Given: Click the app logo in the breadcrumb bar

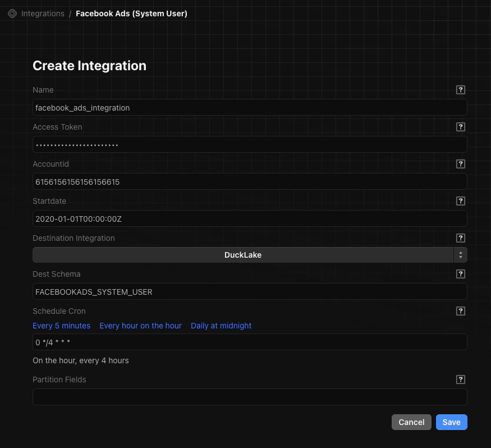Looking at the screenshot, I should coord(12,13).
